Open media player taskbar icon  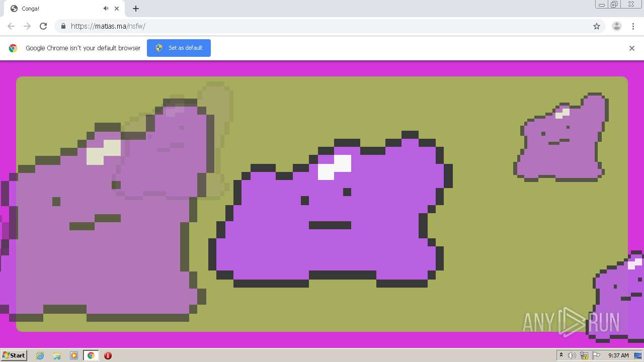[x=74, y=355]
